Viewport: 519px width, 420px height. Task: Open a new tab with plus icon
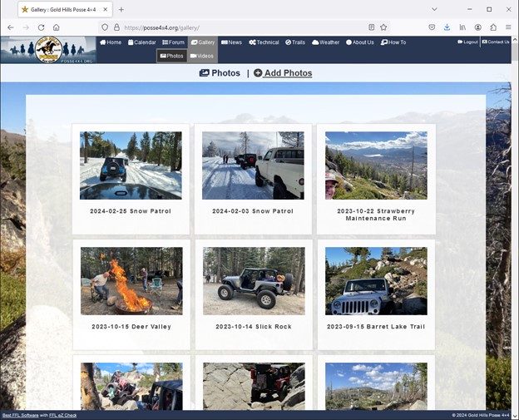[121, 10]
